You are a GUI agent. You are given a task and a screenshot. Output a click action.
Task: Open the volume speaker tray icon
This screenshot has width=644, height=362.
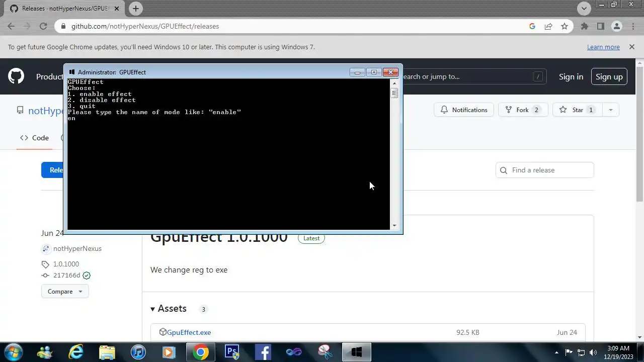pyautogui.click(x=593, y=352)
